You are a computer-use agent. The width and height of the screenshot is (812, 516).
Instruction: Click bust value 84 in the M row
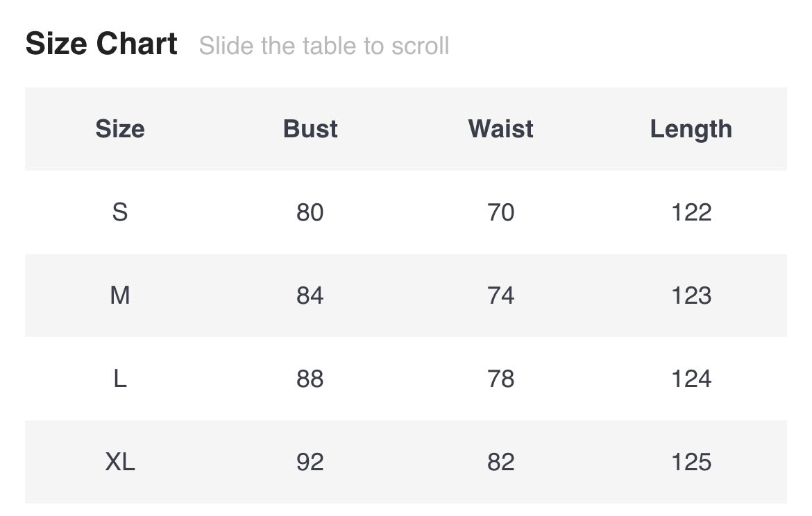tap(310, 295)
